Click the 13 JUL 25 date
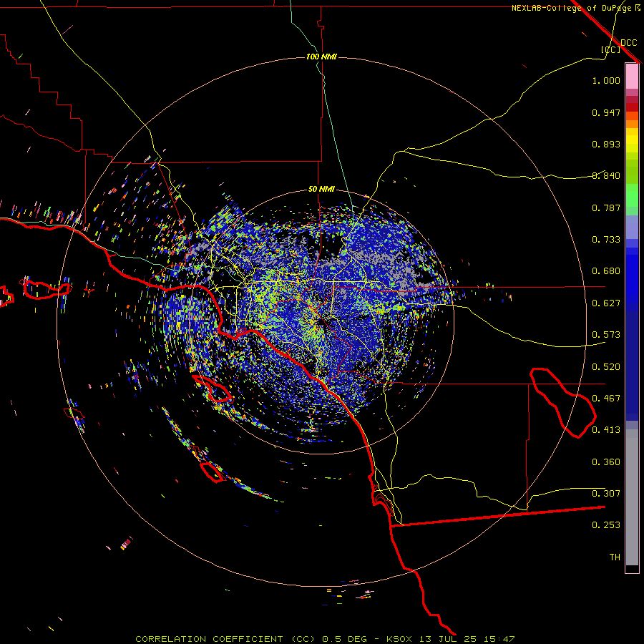The image size is (644, 644). coord(449,639)
